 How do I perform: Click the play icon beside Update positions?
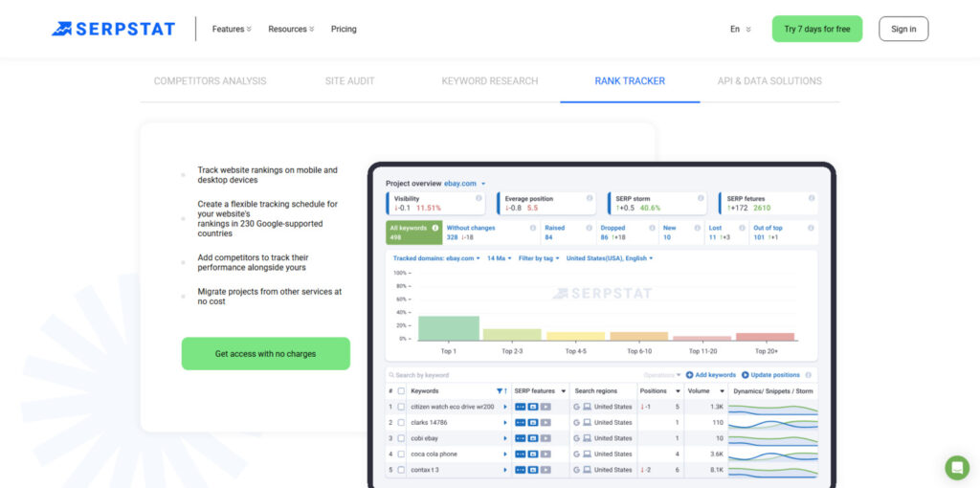click(x=745, y=375)
